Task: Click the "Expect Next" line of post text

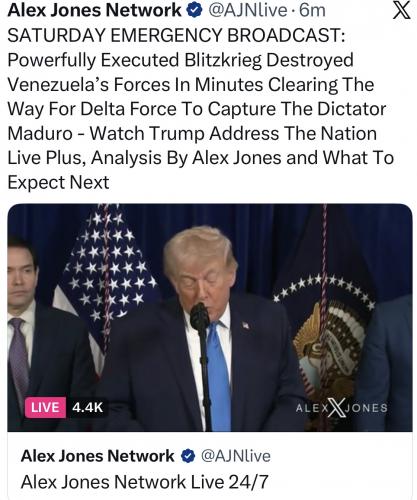Action: pyautogui.click(x=58, y=182)
